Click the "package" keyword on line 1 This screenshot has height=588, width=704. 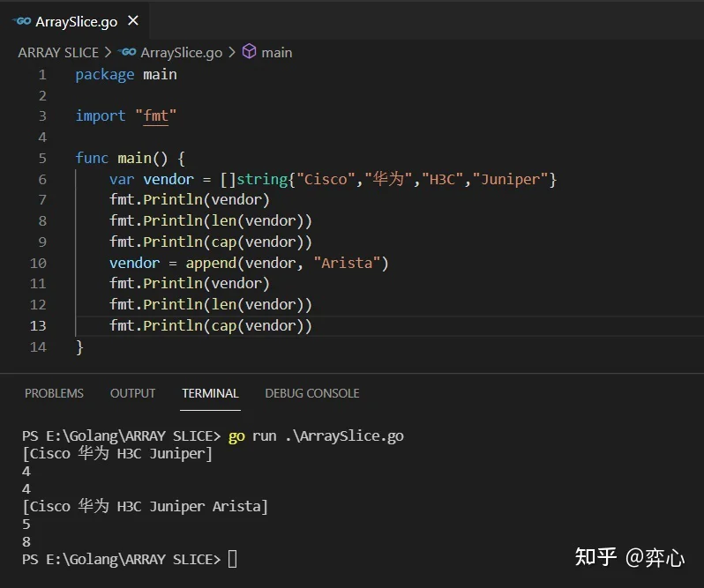pyautogui.click(x=105, y=75)
